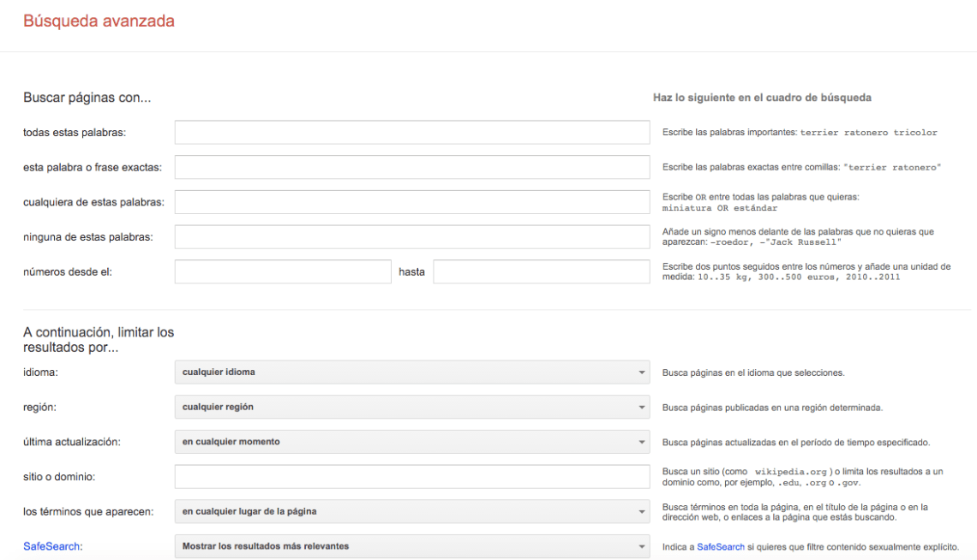Focus the 'sitio o dominio' input field
The width and height of the screenshot is (977, 560).
[411, 477]
